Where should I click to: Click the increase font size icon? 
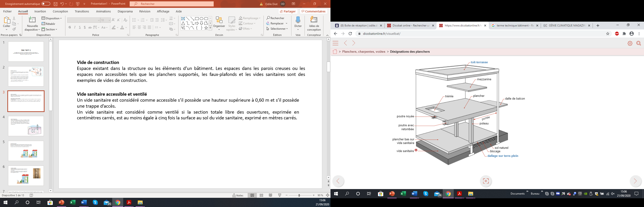(x=113, y=20)
